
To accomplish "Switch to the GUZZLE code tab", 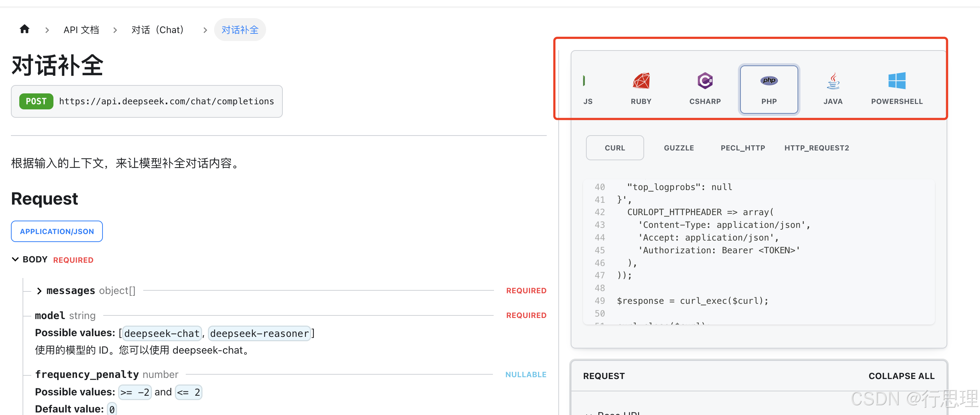I will [x=678, y=148].
